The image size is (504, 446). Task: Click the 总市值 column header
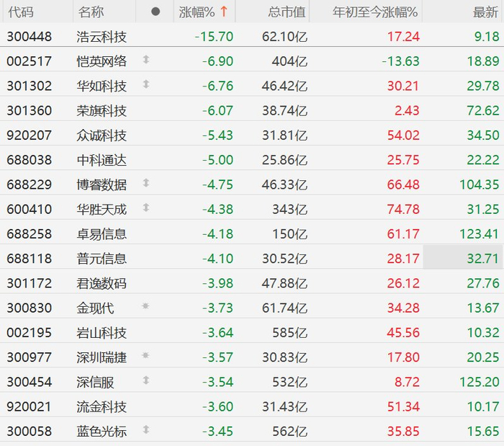click(x=287, y=12)
